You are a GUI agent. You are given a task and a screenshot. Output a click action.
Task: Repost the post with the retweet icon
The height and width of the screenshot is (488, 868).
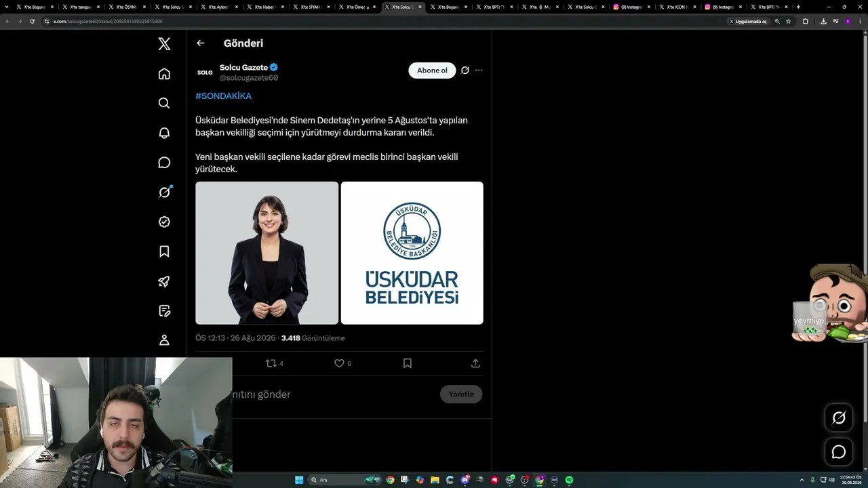[271, 363]
